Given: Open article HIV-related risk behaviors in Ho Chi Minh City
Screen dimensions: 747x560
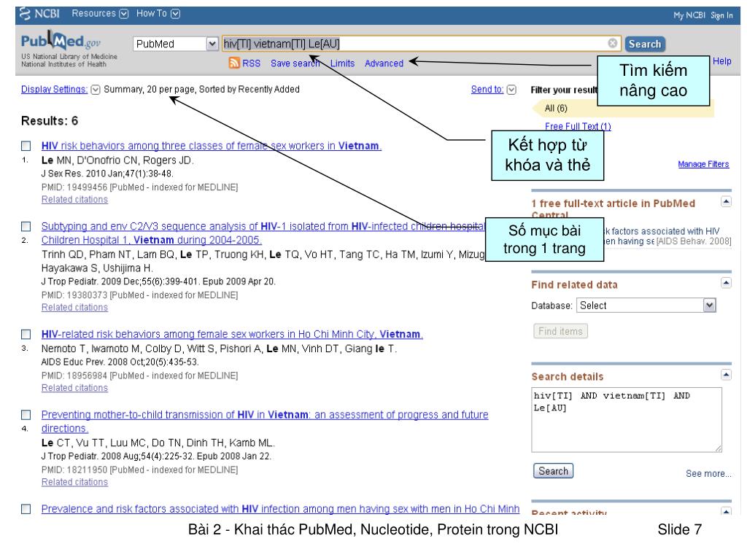Looking at the screenshot, I should [232, 334].
